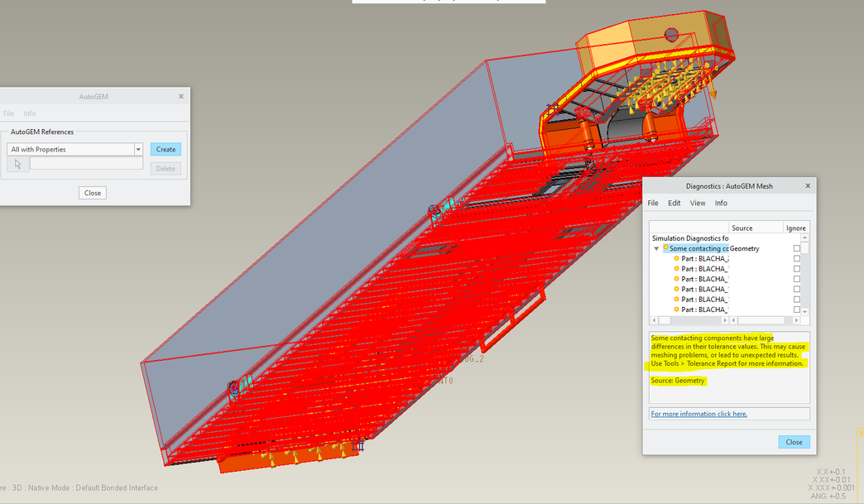This screenshot has height=504, width=864.
Task: Click Close button in Diagnostics window
Action: pos(794,442)
